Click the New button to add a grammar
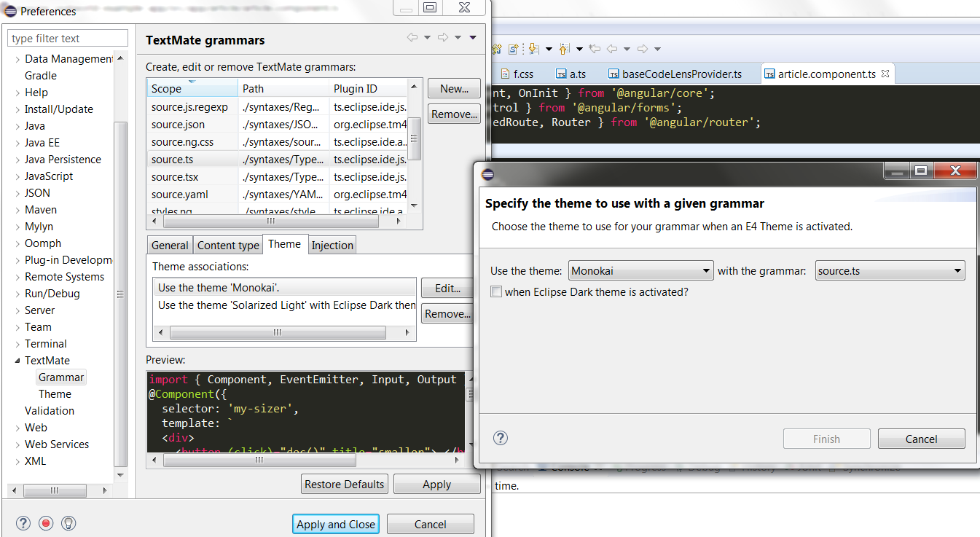The height and width of the screenshot is (537, 980). (x=453, y=88)
